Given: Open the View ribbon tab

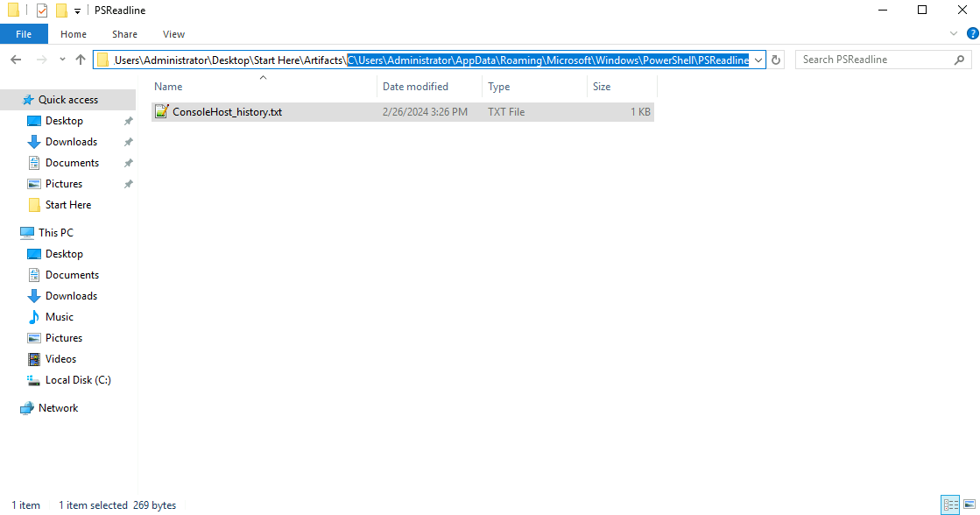Looking at the screenshot, I should click(173, 34).
